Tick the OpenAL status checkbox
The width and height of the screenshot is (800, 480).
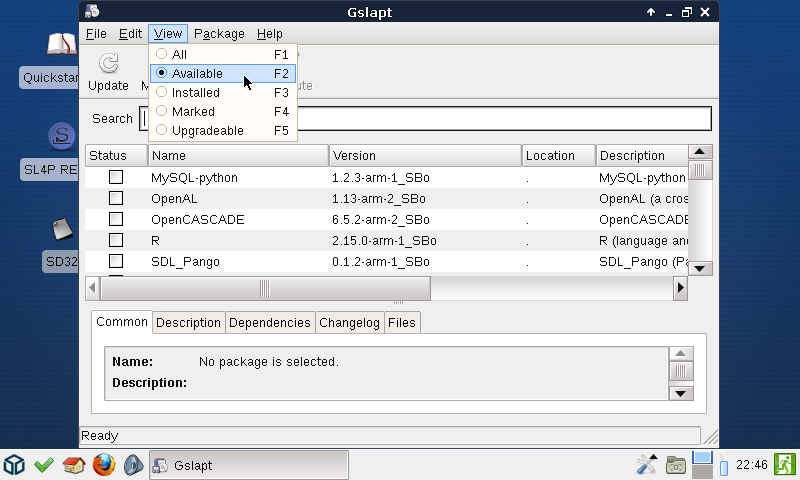pyautogui.click(x=116, y=198)
